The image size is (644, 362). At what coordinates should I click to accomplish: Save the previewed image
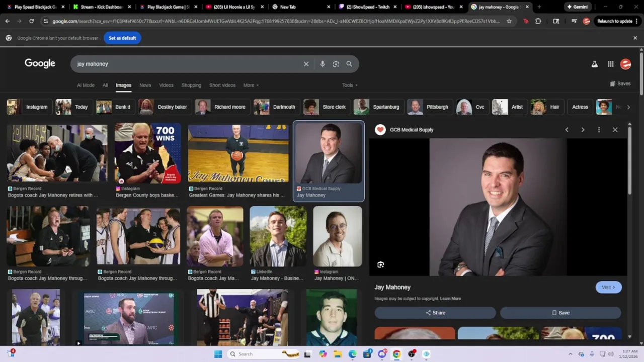(560, 313)
